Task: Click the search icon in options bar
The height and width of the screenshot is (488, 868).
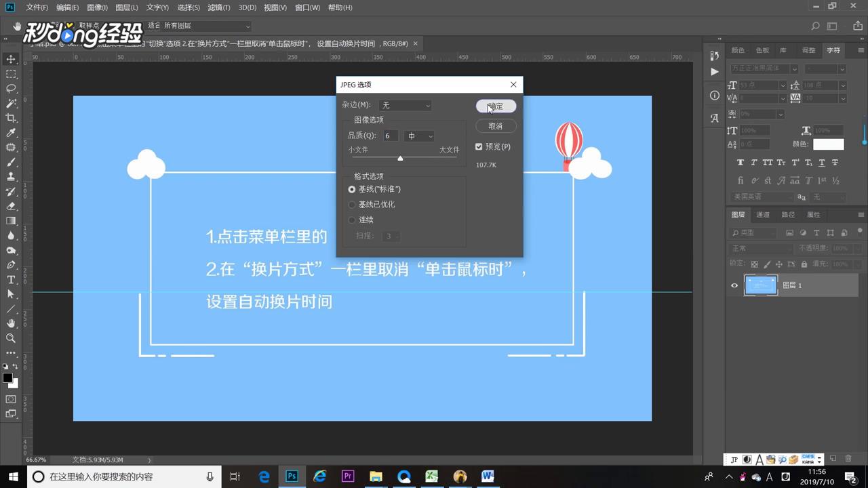Action: (x=816, y=26)
